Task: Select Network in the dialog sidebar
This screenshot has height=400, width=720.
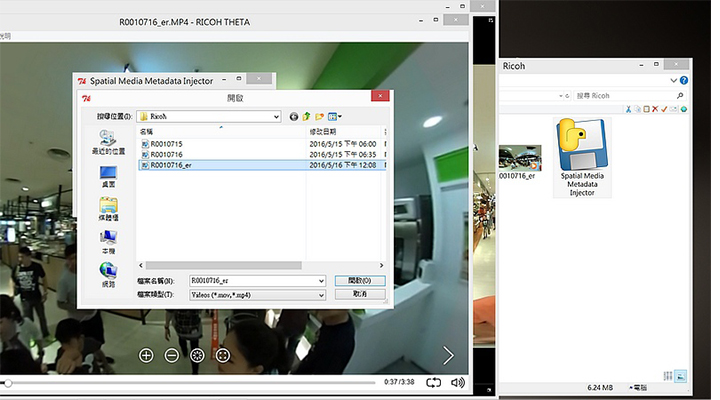Action: click(108, 275)
